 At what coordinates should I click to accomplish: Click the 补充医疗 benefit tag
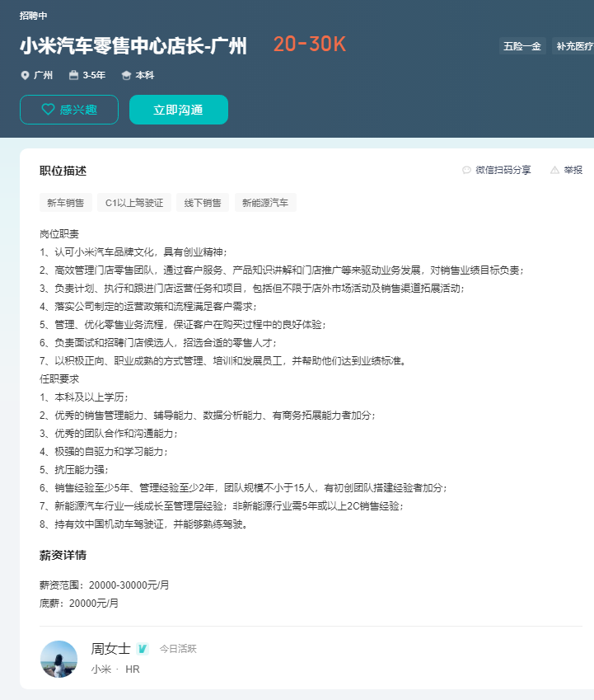(x=573, y=46)
